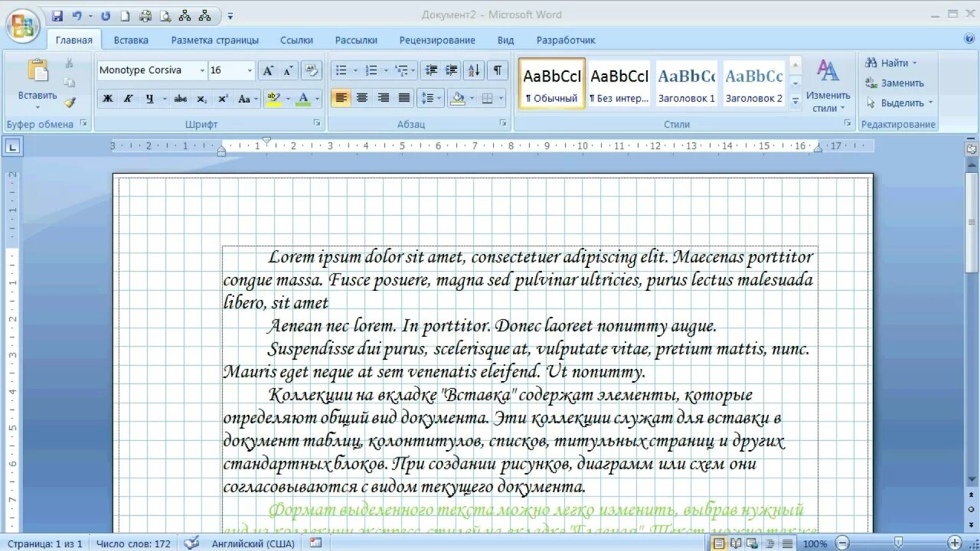Apply subscript formatting
Viewport: 980px width, 551px height.
tap(201, 99)
